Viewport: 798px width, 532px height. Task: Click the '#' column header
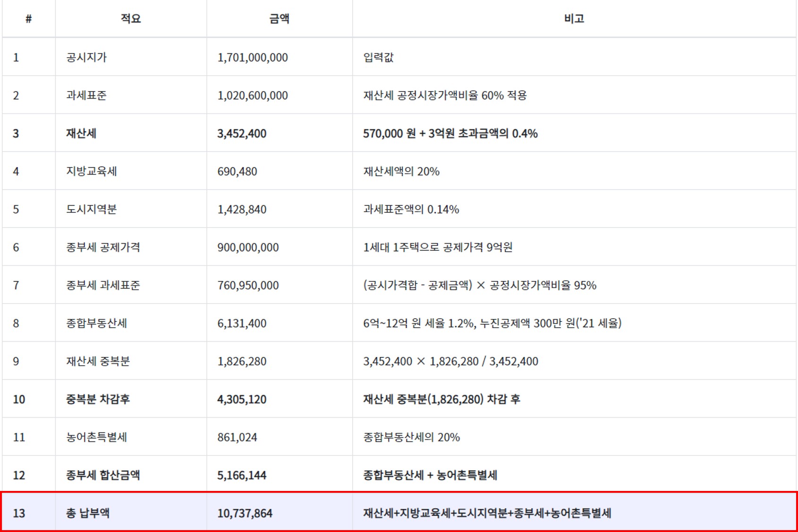(x=28, y=18)
